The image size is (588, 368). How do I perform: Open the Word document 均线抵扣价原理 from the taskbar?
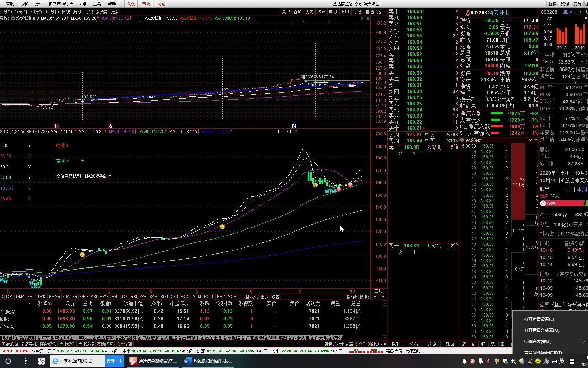(208, 361)
